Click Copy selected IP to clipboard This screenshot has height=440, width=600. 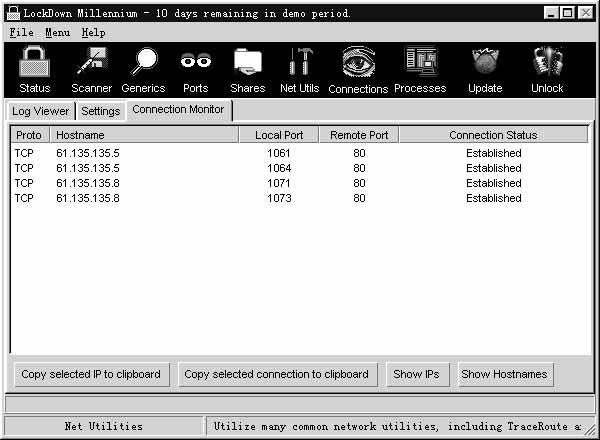pos(91,374)
